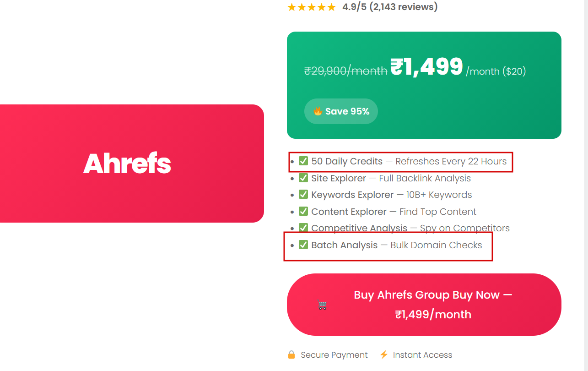
Task: Click the lightning bolt icon beside Instant Access
Action: pyautogui.click(x=384, y=355)
